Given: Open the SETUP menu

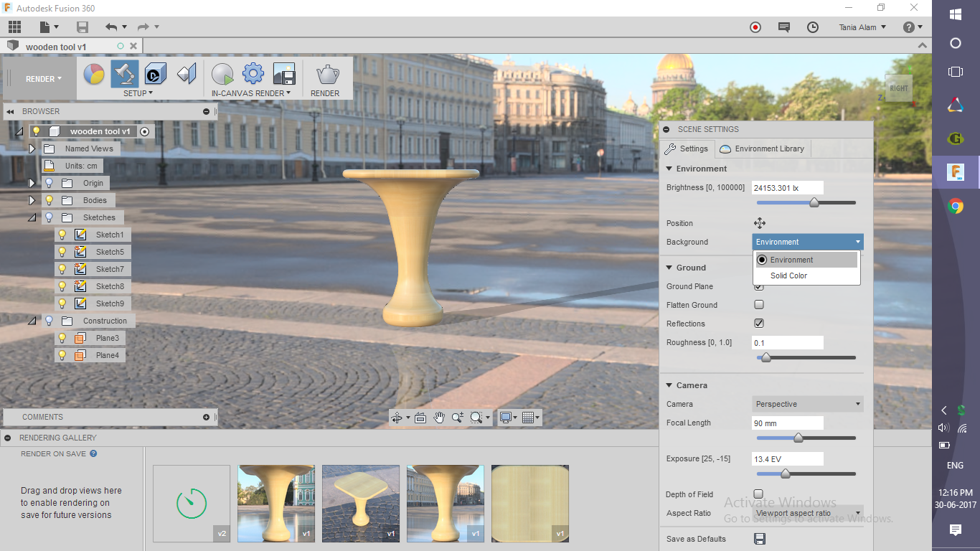Looking at the screenshot, I should pyautogui.click(x=138, y=93).
